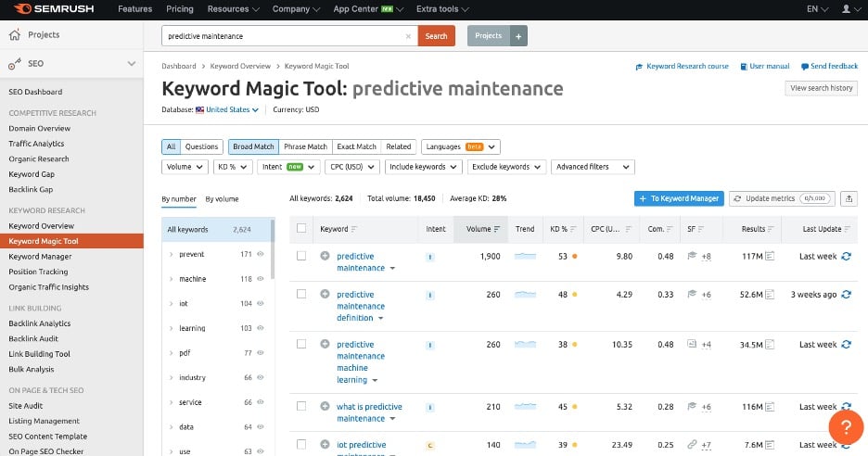Check the 'predictive maintenance' row checkbox
The image size is (868, 456).
[301, 256]
